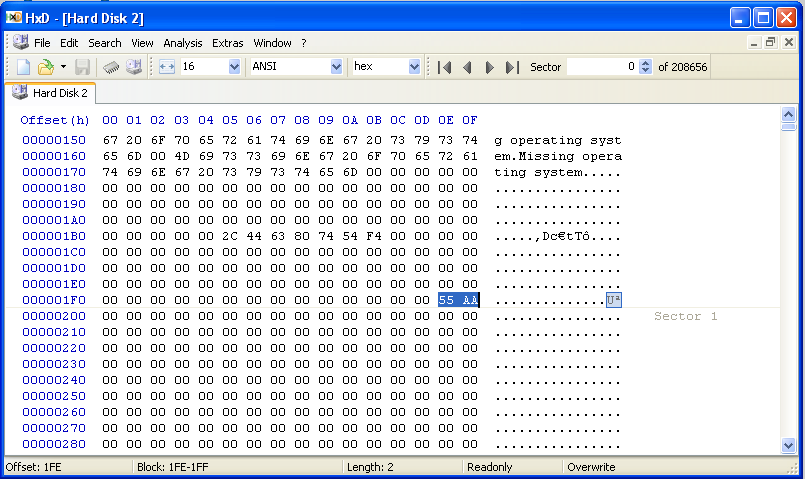Click the scroll down arrow of vertical scrollbar

click(x=788, y=445)
